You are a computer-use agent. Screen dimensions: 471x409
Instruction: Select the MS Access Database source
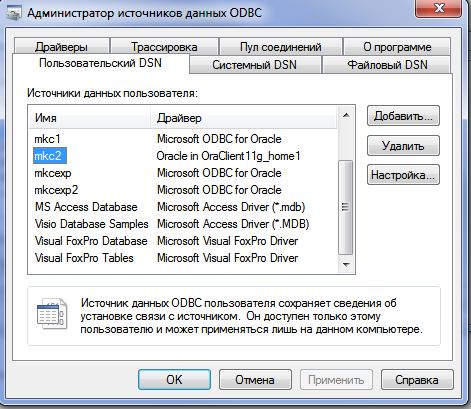pos(86,207)
